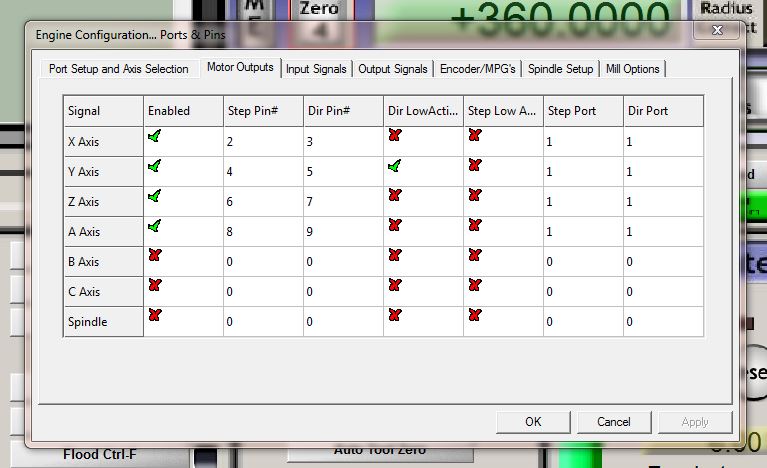The image size is (767, 468).
Task: Enable the B Axis red X
Action: point(154,256)
